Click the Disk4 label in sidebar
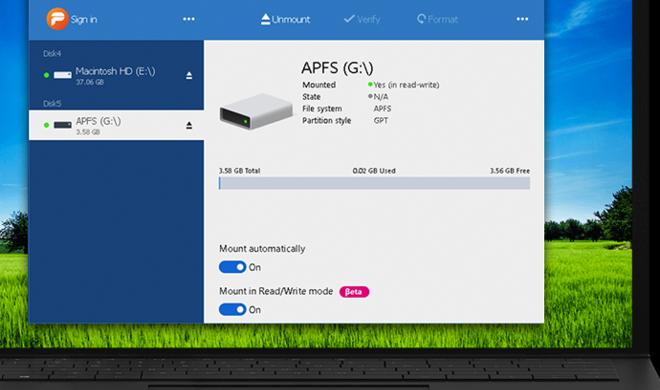660x390 pixels. click(x=52, y=53)
